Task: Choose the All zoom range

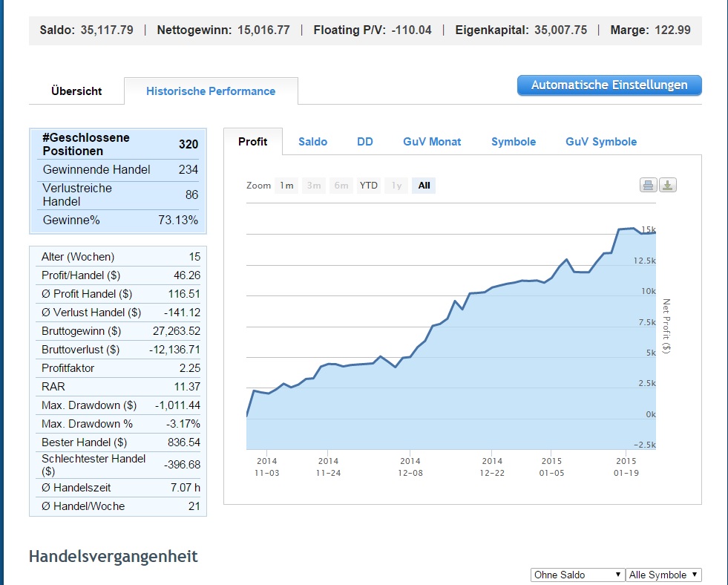Action: point(424,186)
